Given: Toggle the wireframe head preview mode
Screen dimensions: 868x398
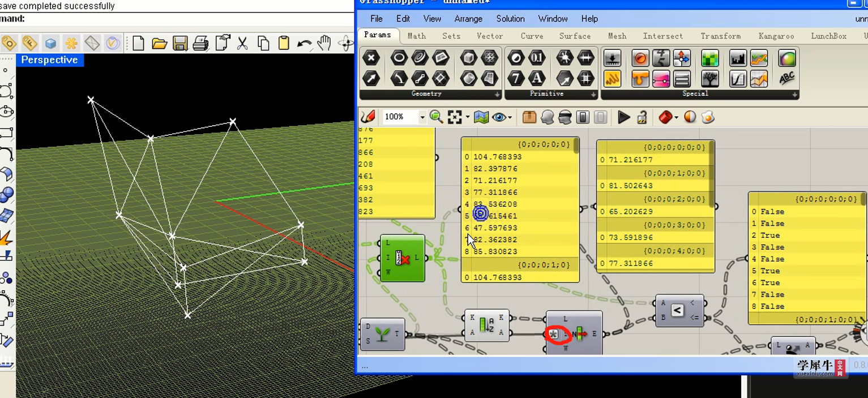Looking at the screenshot, I should tap(565, 117).
